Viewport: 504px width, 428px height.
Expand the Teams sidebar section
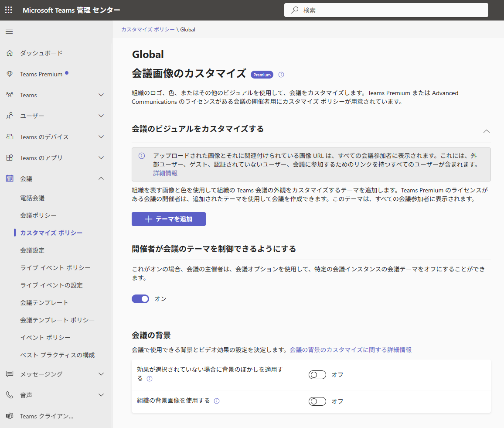101,95
